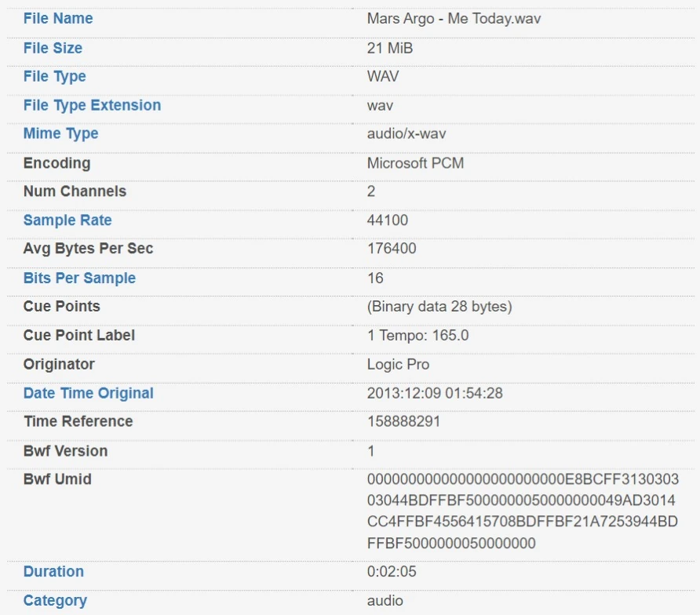Open the Mime Type link

pyautogui.click(x=60, y=133)
